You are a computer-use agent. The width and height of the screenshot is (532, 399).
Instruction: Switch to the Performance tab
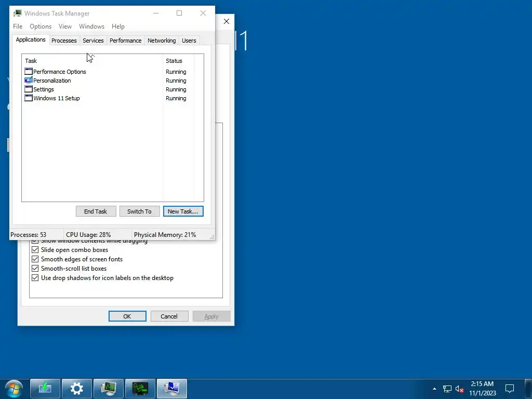126,41
